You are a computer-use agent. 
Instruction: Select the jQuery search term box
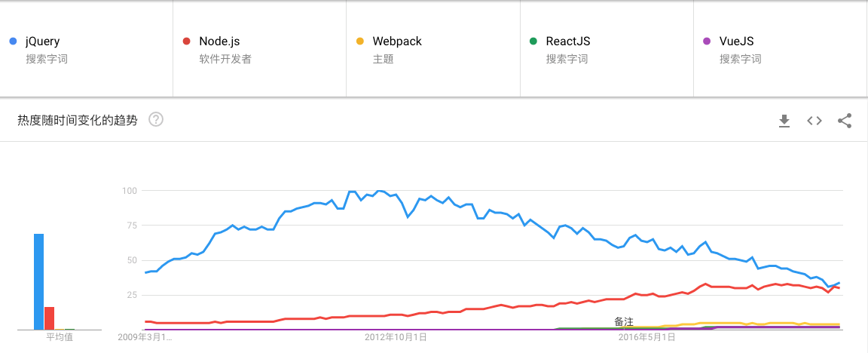(86, 49)
